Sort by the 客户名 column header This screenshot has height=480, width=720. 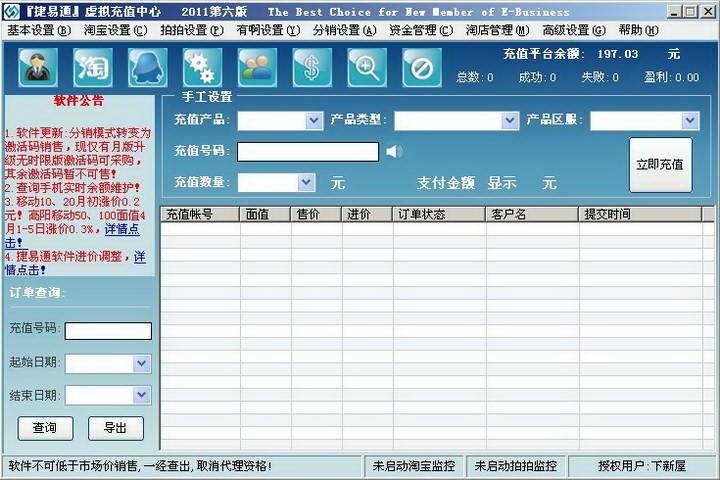coord(532,214)
